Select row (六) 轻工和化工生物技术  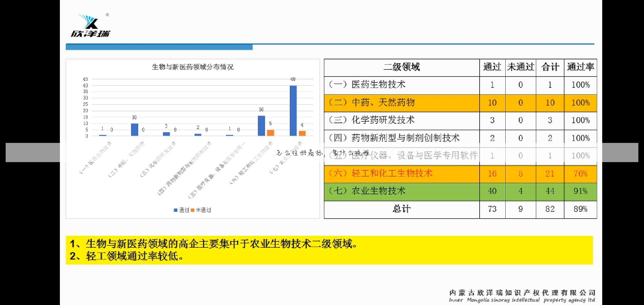click(x=460, y=174)
